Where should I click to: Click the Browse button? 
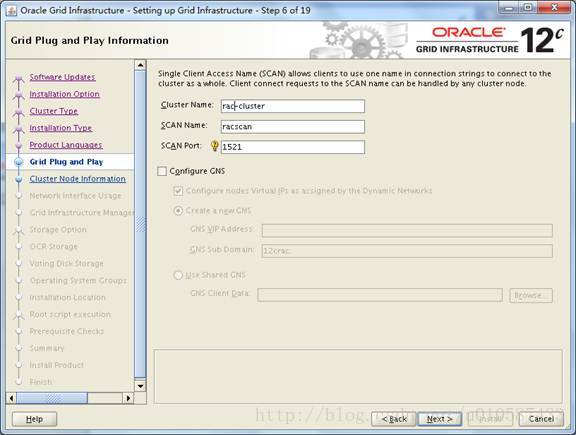531,295
